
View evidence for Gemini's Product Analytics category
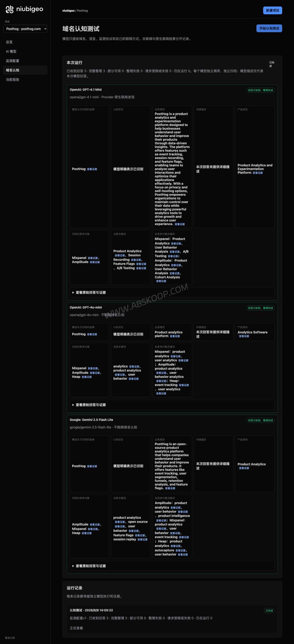point(244,468)
